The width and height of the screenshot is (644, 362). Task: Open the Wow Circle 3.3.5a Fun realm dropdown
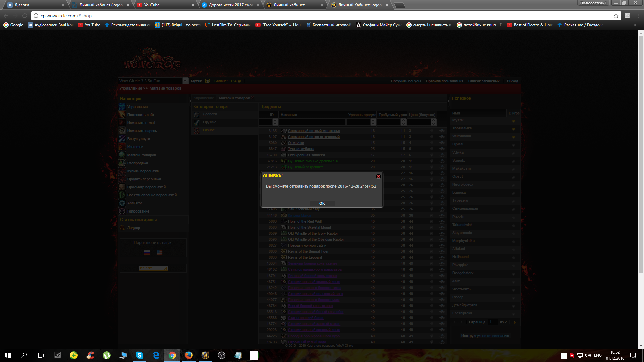[x=185, y=81]
